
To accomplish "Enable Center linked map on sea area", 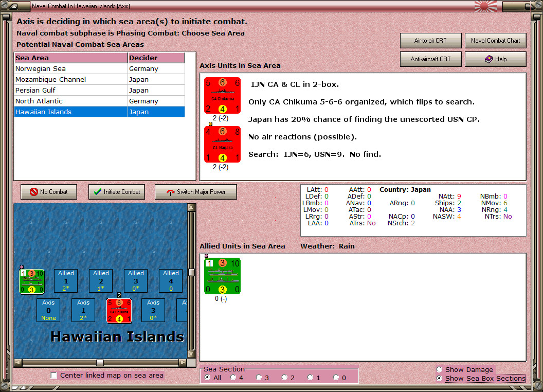I will (54, 376).
